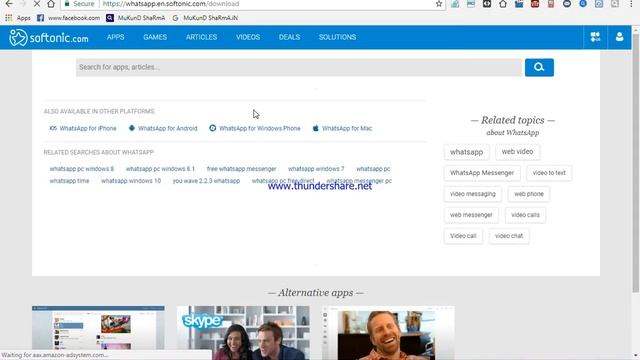640x360 pixels.
Task: Open related search whatsapp pc windows 8
Action: coord(82,169)
